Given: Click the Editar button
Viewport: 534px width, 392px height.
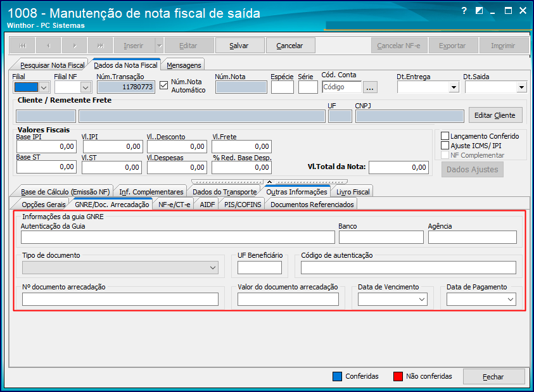Looking at the screenshot, I should pos(189,46).
